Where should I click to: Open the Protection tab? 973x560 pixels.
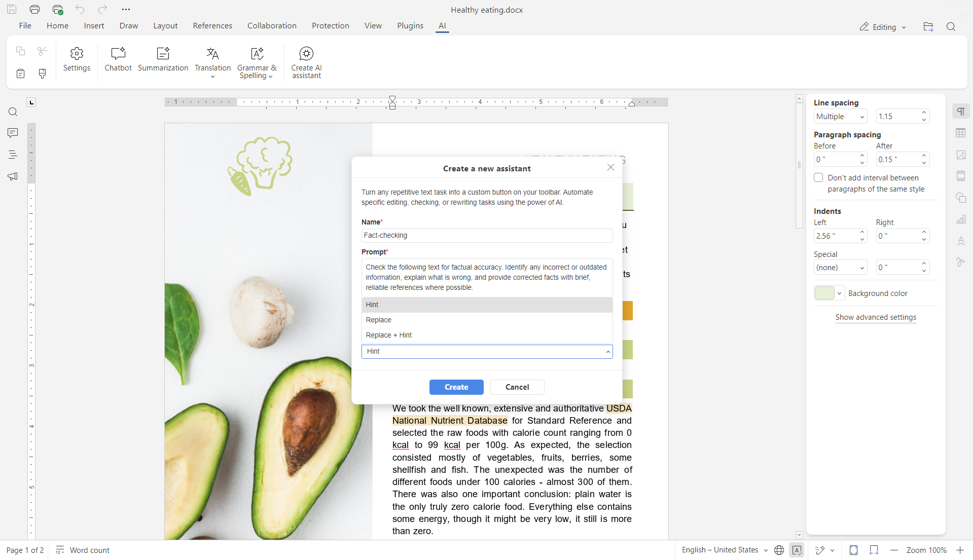330,25
